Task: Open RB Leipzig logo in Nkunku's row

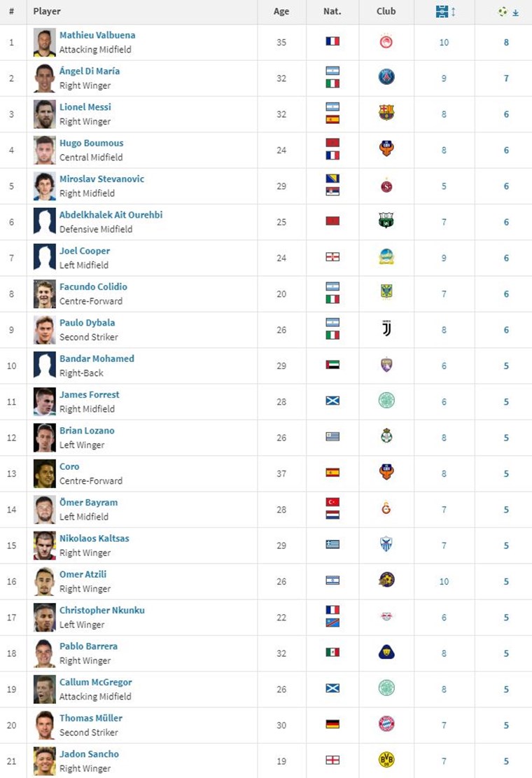Action: coord(386,617)
